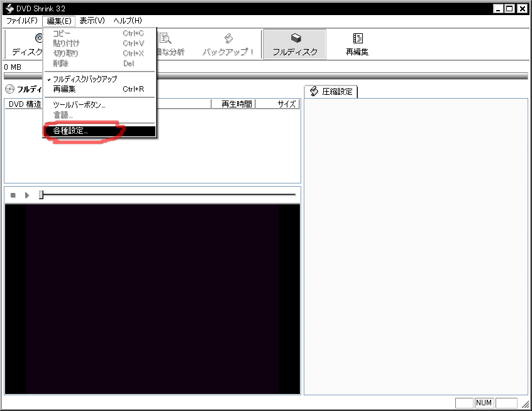532x411 pixels.
Task: Click the disc-size progress bar
Action: [x=266, y=76]
